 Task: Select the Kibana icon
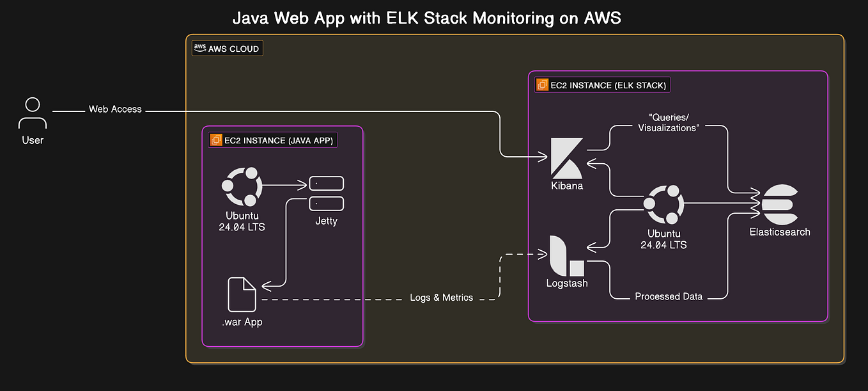[x=566, y=158]
